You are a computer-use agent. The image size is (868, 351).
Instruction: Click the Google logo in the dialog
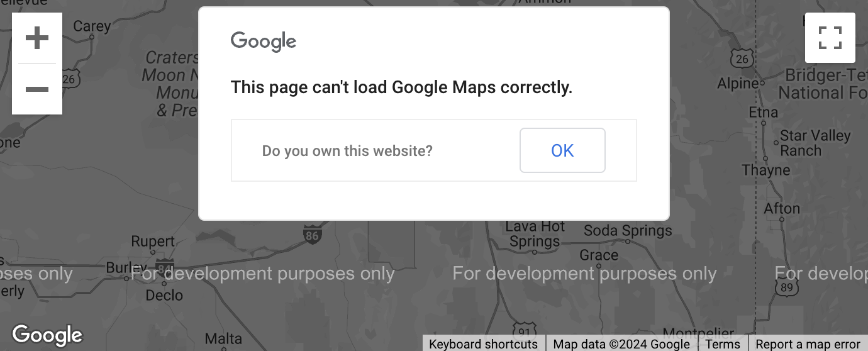click(264, 42)
